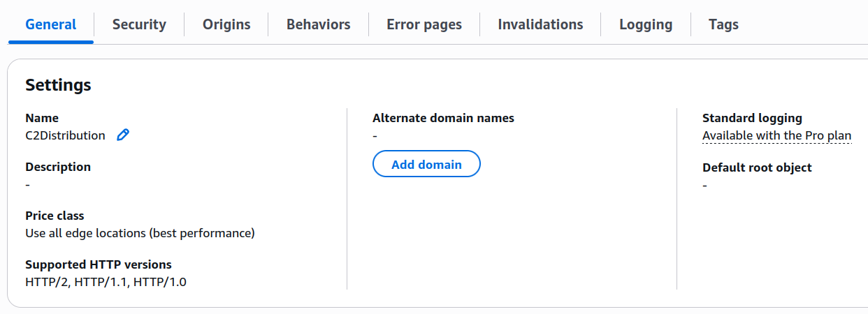Click the Description field label
The width and height of the screenshot is (868, 314).
point(58,167)
